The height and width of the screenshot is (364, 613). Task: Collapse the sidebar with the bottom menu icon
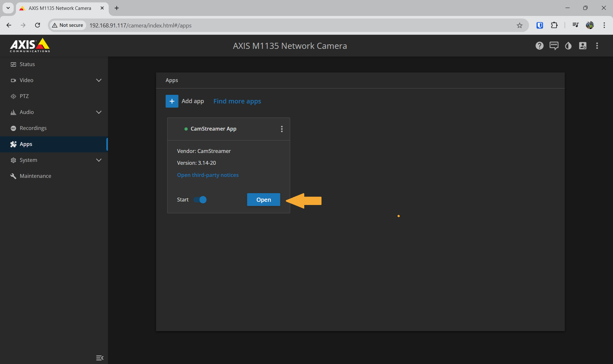point(100,358)
